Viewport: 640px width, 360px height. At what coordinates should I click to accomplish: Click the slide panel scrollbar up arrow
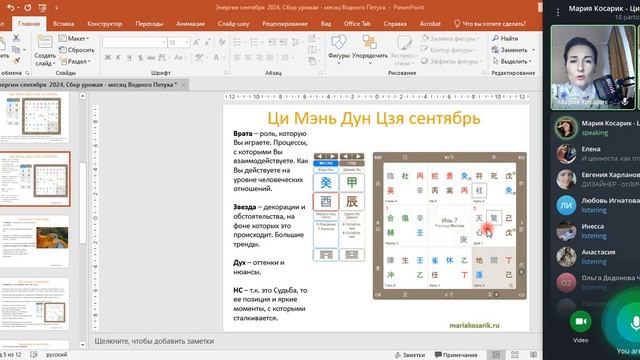pos(83,96)
